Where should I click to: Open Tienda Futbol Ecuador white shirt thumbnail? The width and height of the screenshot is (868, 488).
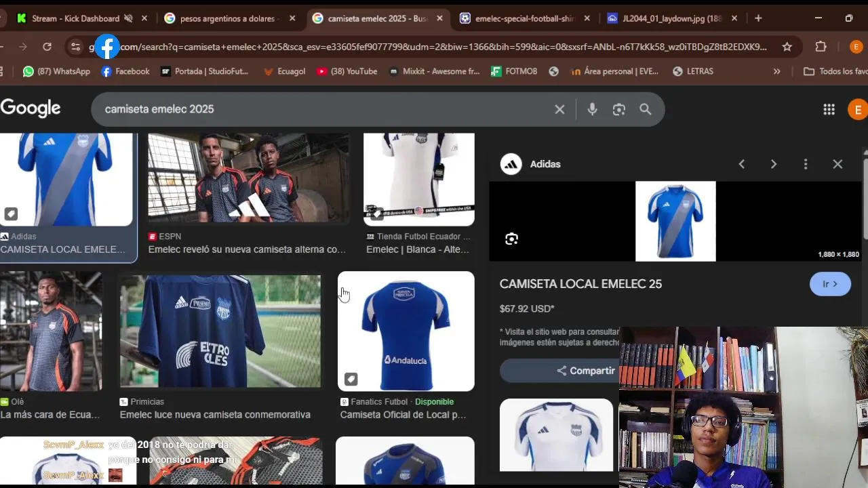pyautogui.click(x=418, y=179)
